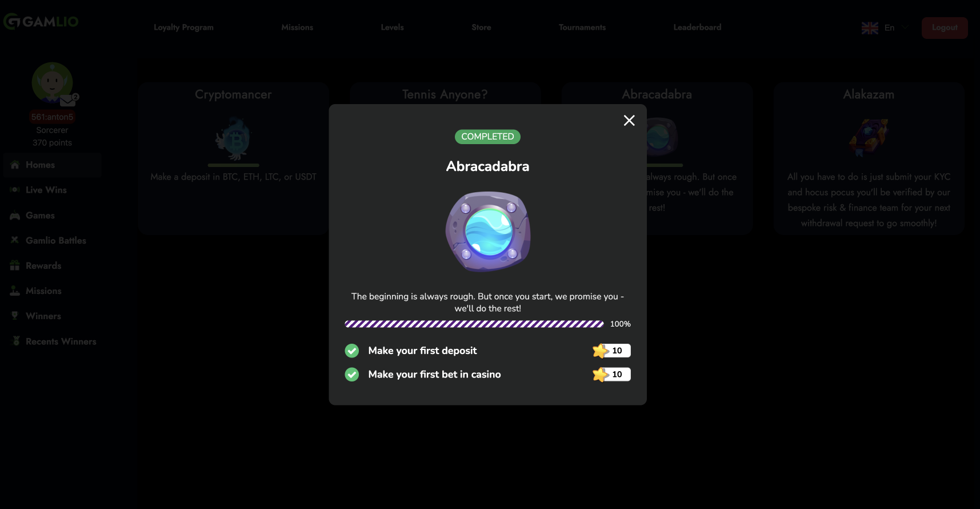Open Rewards from the sidebar
The width and height of the screenshot is (980, 509).
[43, 266]
